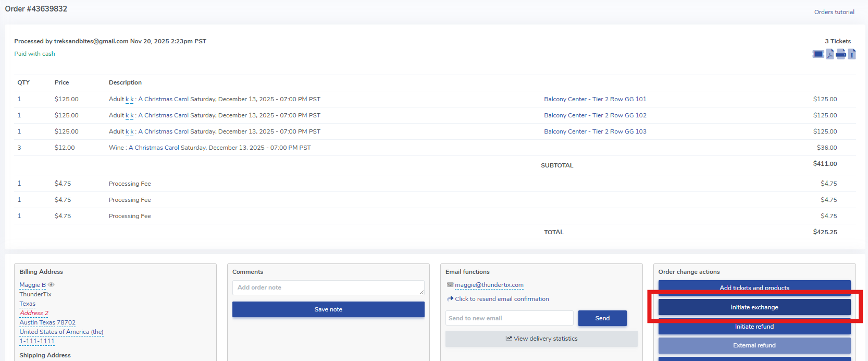Image resolution: width=868 pixels, height=361 pixels.
Task: Open seat Balcony Center Tier 2 Row GG 102
Action: (x=595, y=115)
